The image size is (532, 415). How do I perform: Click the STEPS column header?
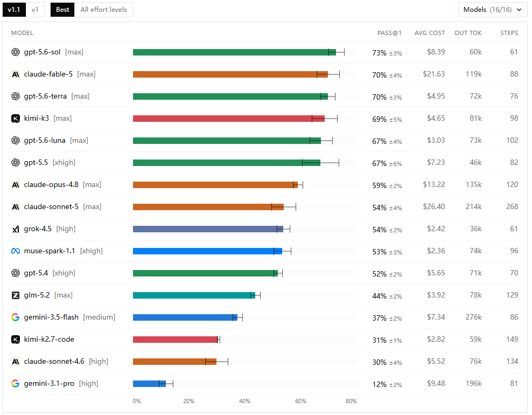[x=509, y=33]
